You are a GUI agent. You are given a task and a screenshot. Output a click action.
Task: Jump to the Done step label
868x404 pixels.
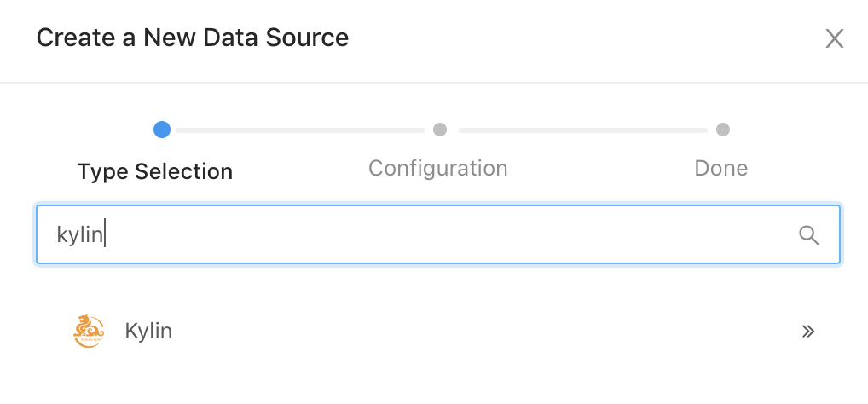720,168
